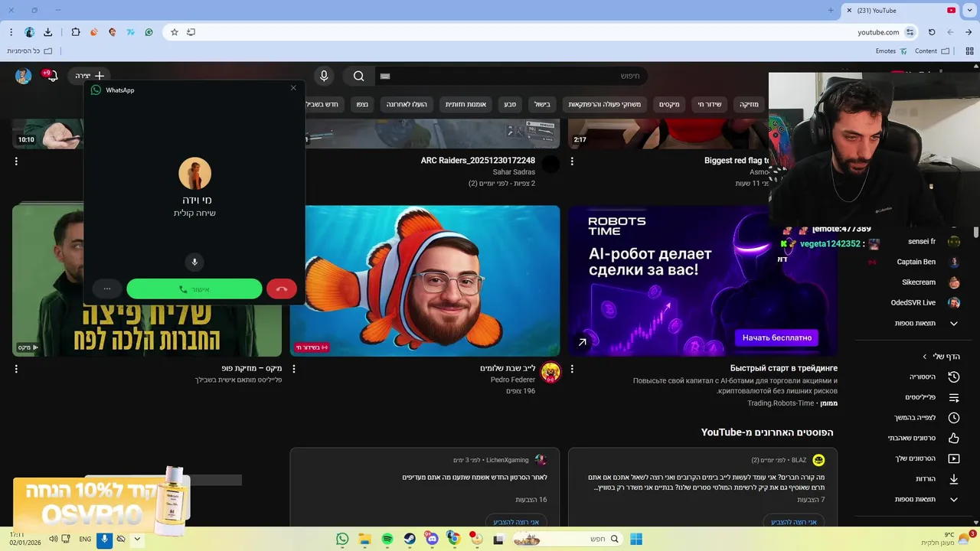Select the 'מוזיקה' filter chip

(x=749, y=104)
